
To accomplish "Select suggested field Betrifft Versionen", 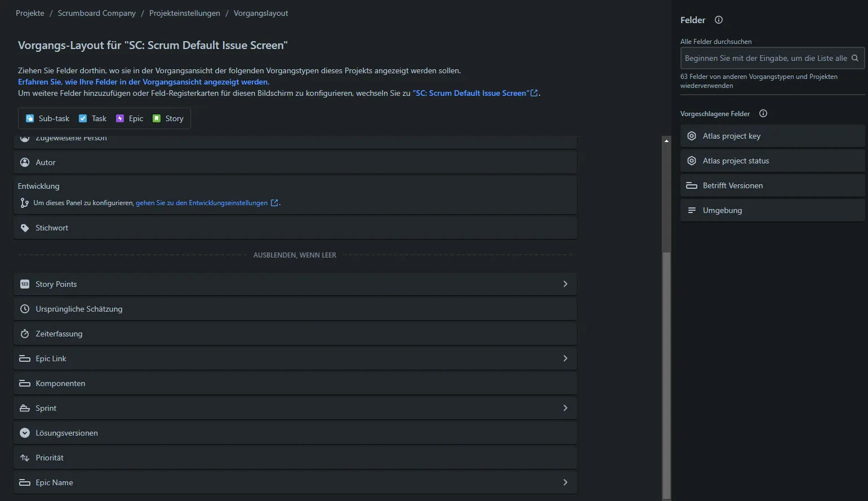I will pyautogui.click(x=772, y=185).
